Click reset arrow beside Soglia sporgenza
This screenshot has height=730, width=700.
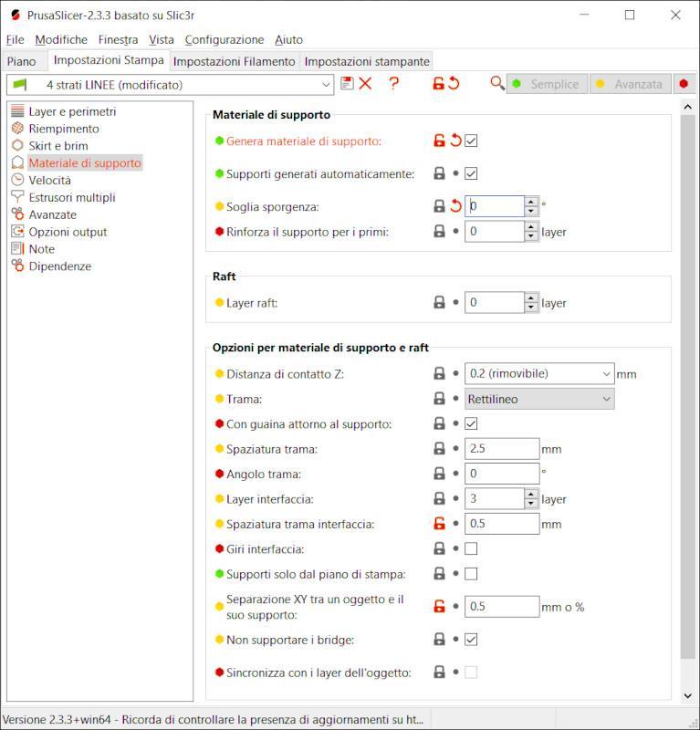point(455,206)
